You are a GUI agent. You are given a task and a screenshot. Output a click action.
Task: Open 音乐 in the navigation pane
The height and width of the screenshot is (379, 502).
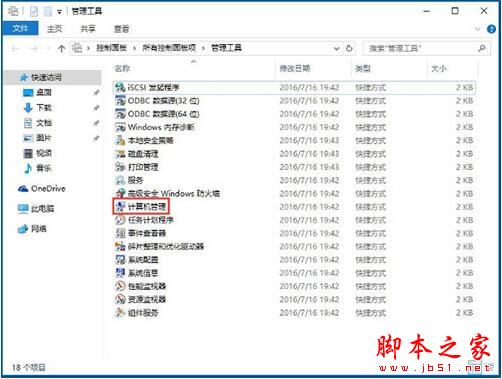38,168
